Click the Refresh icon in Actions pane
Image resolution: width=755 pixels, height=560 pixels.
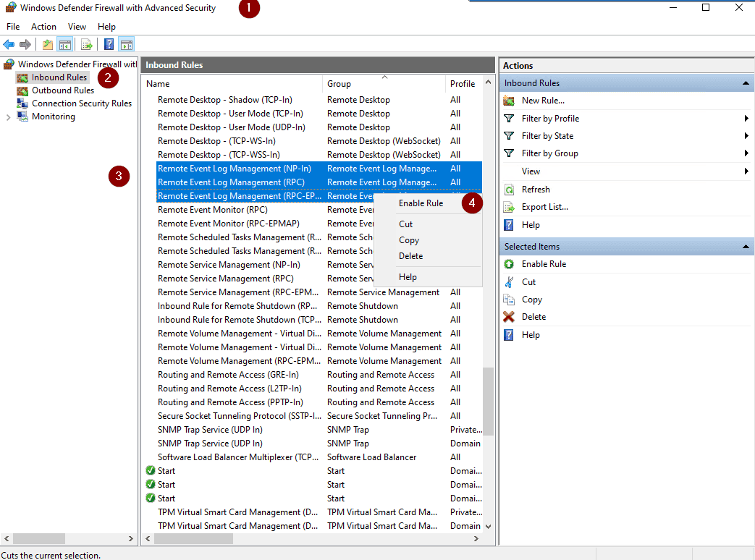509,190
